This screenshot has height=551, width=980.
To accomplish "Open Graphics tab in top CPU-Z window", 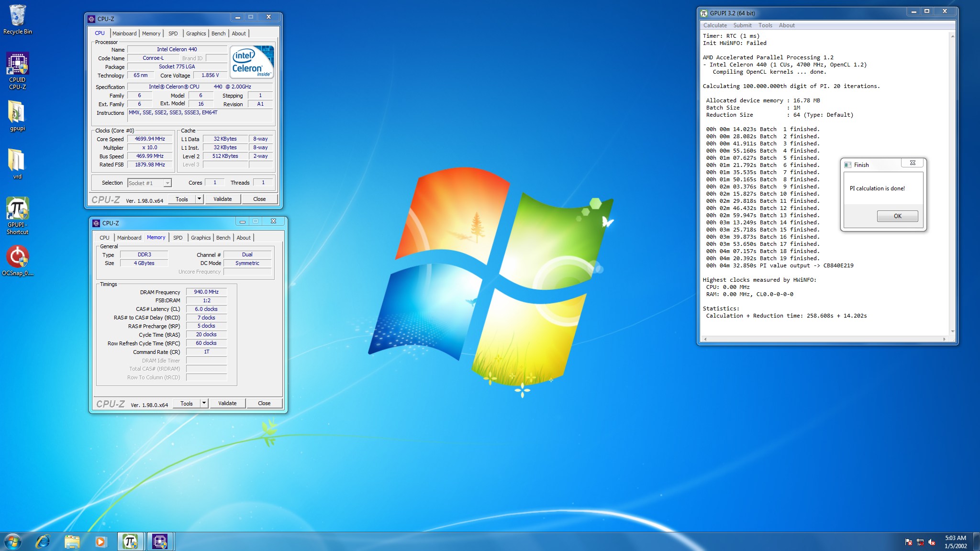I will click(196, 33).
